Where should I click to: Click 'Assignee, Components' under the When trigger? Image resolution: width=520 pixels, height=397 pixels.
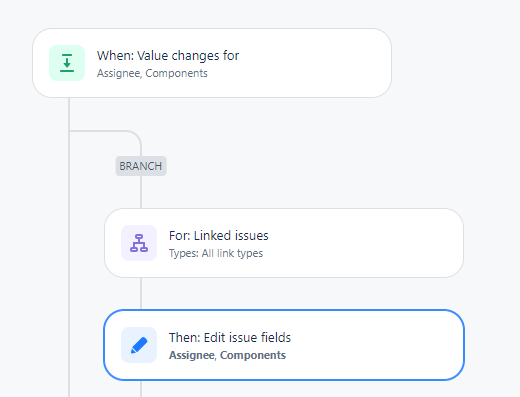(152, 73)
